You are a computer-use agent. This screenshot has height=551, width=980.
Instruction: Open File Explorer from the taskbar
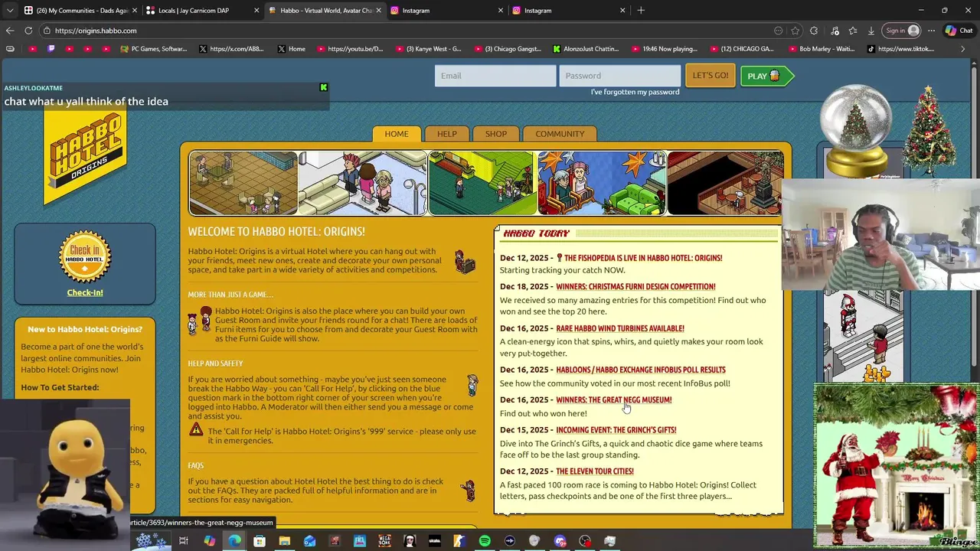pyautogui.click(x=284, y=541)
